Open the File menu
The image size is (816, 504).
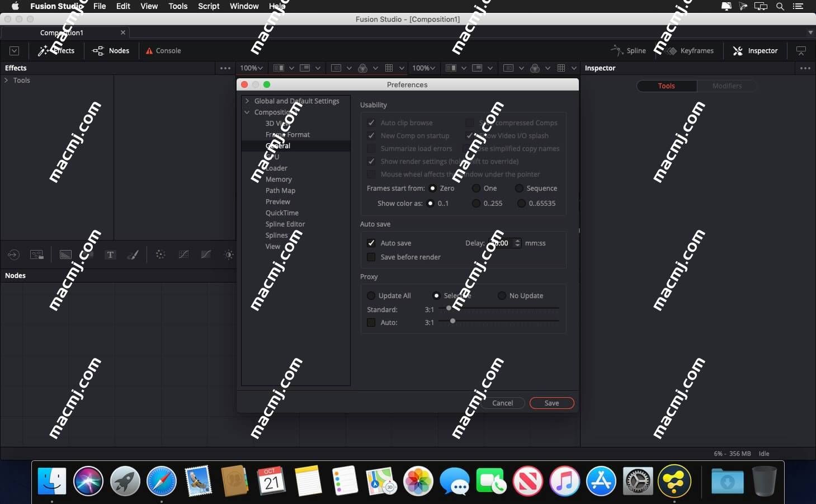pyautogui.click(x=100, y=6)
